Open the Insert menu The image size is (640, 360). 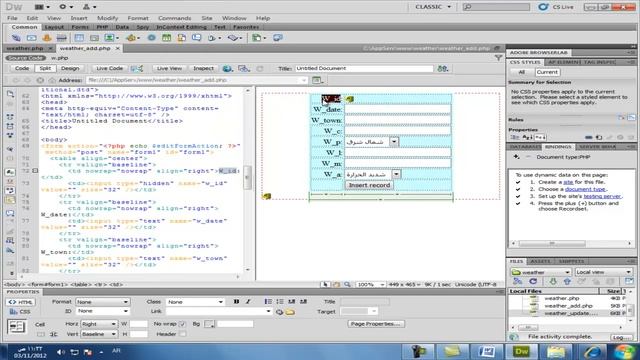coord(79,18)
